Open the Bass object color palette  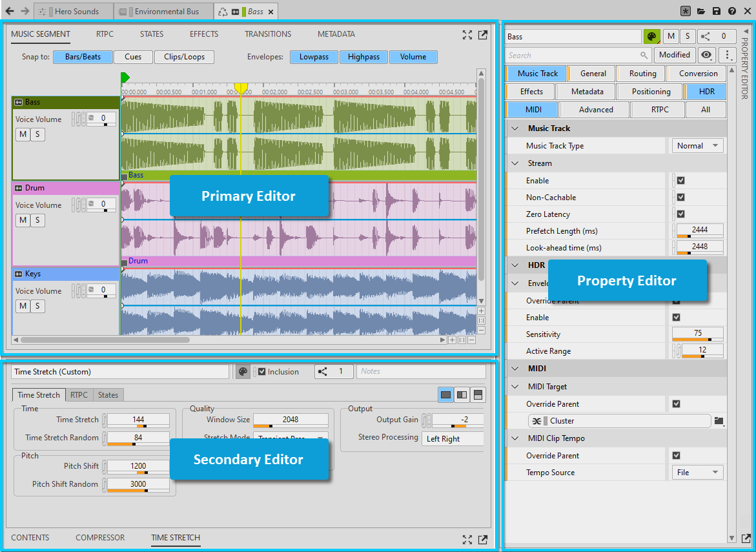651,37
